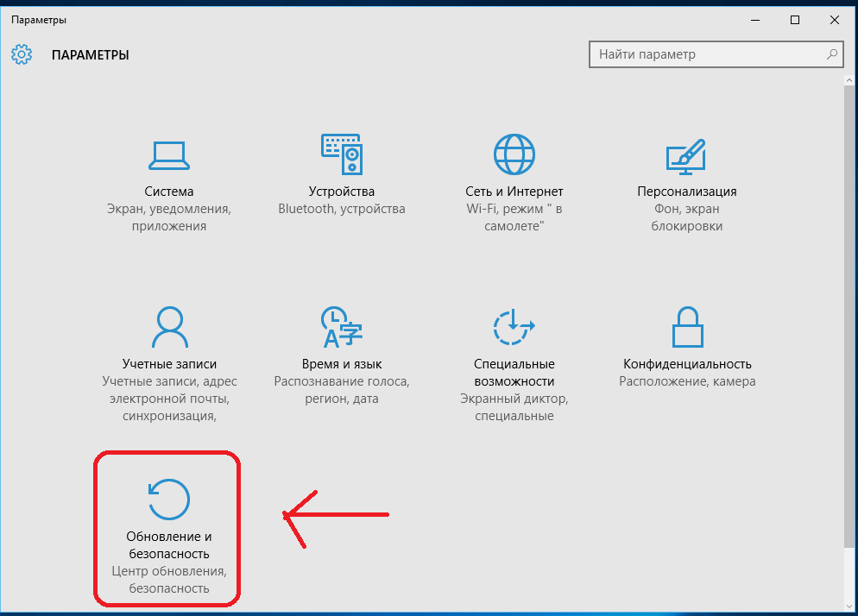This screenshot has height=616, width=858.
Task: Click the Учетные записи person icon
Action: coord(169,327)
